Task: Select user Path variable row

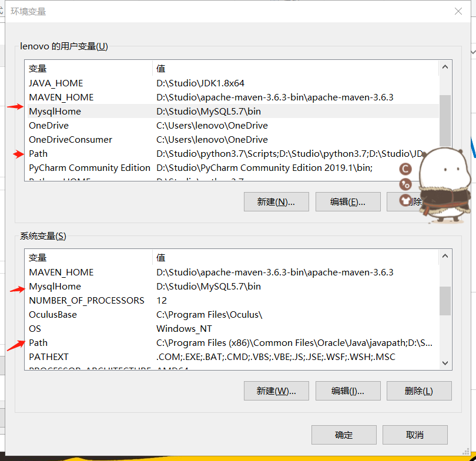Action: click(233, 154)
